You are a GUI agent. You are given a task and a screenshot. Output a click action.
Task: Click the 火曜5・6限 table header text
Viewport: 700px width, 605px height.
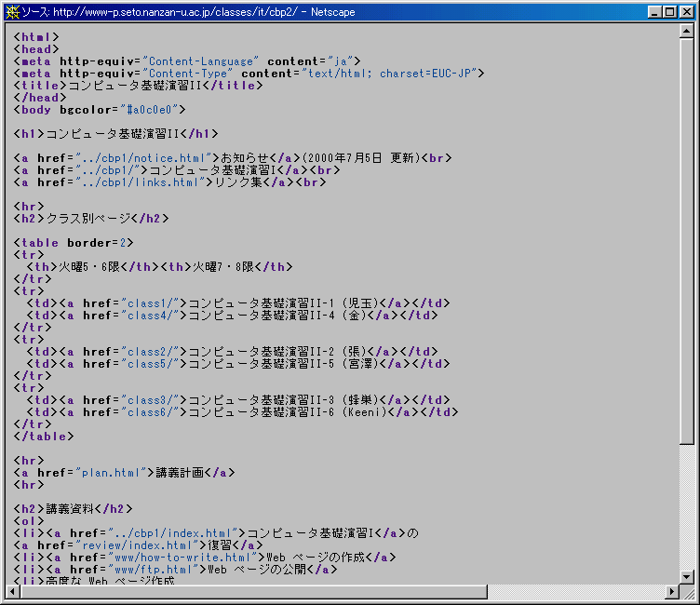(x=89, y=266)
